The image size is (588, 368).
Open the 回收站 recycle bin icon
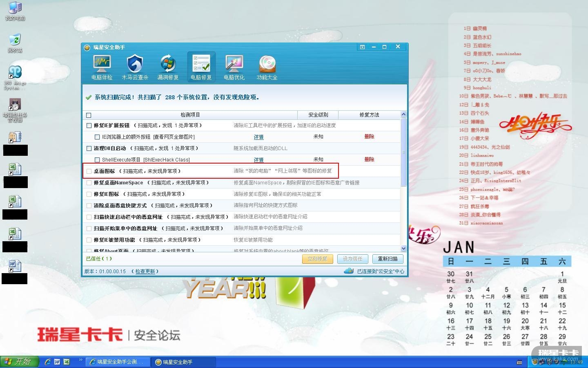pyautogui.click(x=15, y=43)
